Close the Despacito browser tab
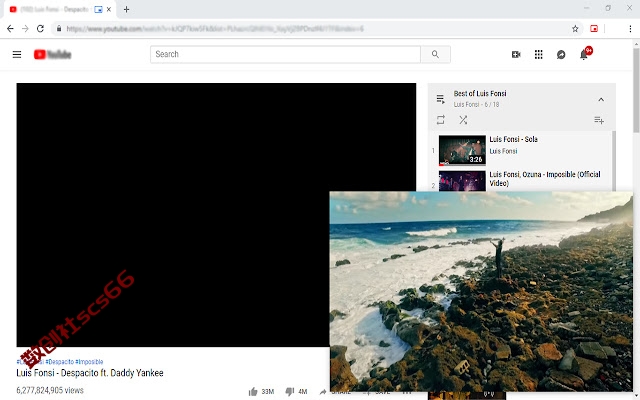The width and height of the screenshot is (640, 400). coord(109,9)
